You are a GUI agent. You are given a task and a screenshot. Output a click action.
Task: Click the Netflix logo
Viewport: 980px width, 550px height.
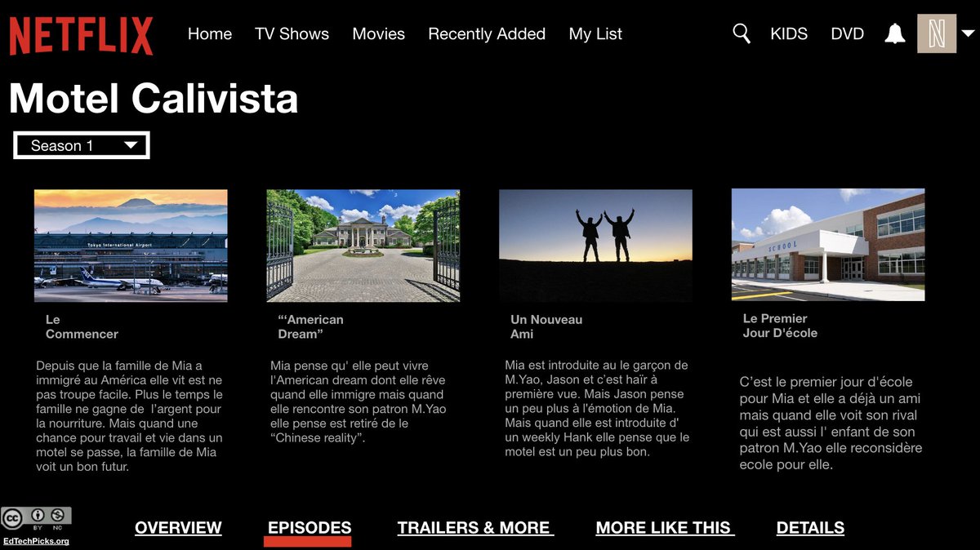[81, 36]
